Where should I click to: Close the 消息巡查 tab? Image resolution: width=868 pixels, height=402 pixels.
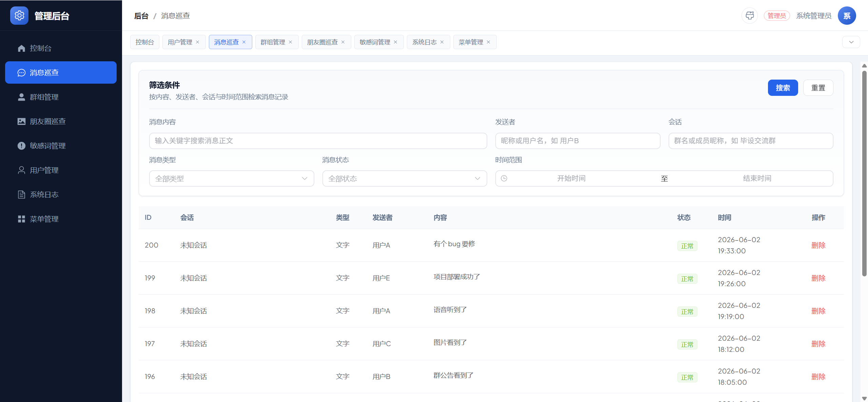(x=244, y=42)
